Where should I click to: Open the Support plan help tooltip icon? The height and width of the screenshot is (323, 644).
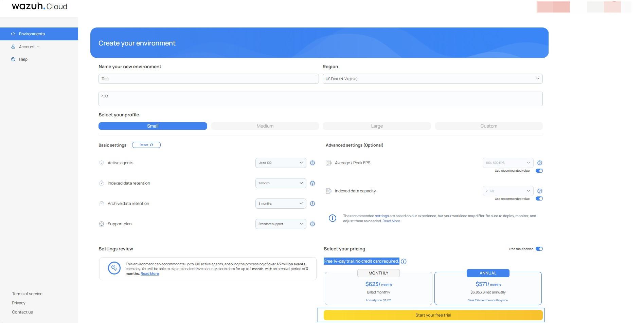(x=312, y=224)
